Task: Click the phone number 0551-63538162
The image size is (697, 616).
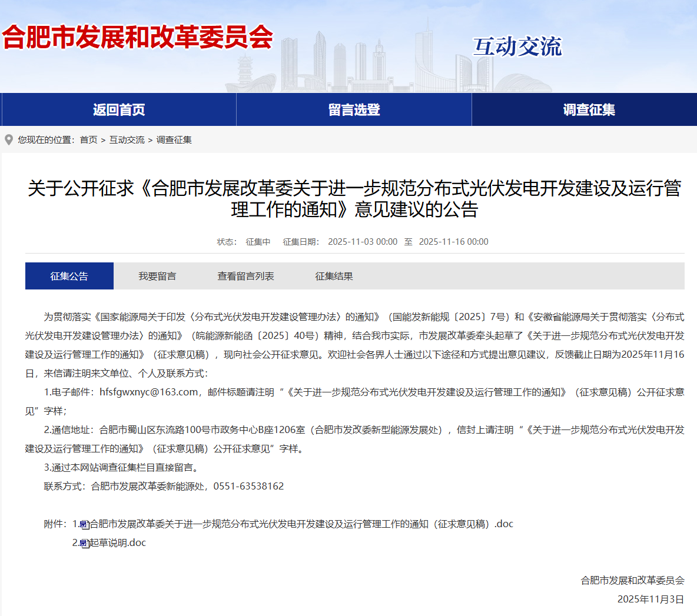Action: (248, 487)
